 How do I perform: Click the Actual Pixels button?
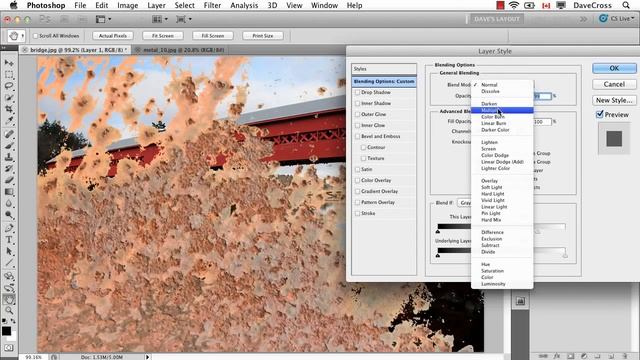[x=113, y=36]
